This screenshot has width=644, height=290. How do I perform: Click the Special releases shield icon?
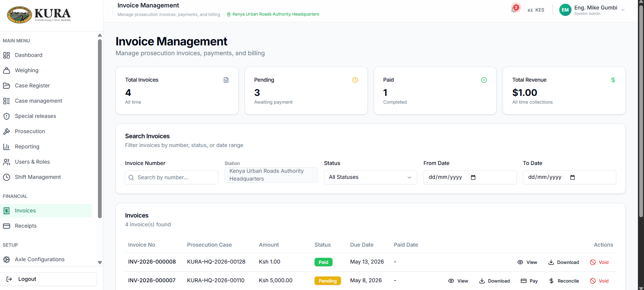coord(6,116)
